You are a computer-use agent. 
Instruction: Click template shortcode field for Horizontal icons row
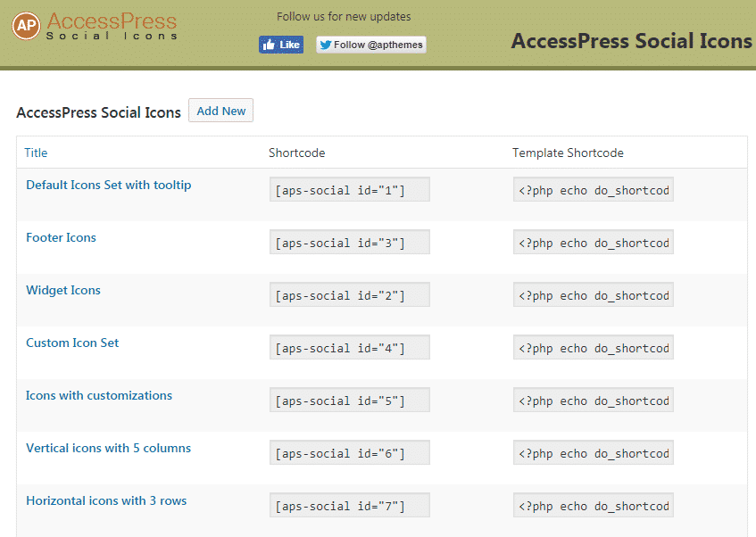(594, 505)
